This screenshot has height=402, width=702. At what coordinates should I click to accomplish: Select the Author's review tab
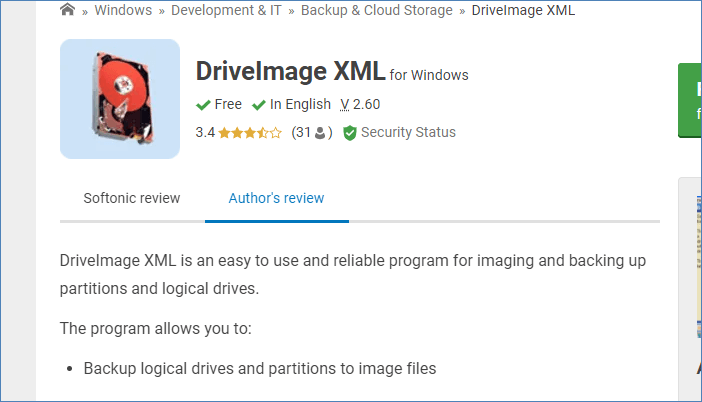276,198
